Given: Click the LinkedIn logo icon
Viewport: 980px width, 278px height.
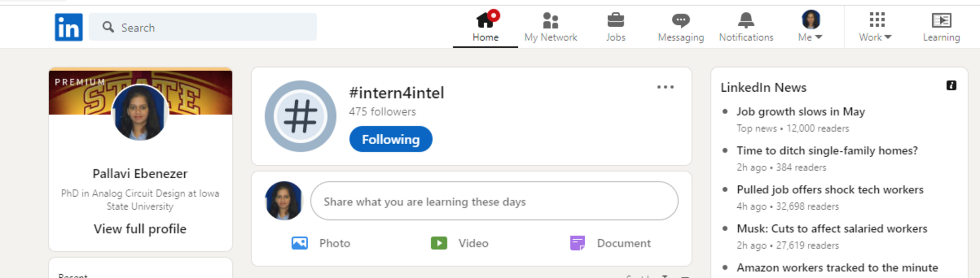Looking at the screenshot, I should pyautogui.click(x=68, y=27).
